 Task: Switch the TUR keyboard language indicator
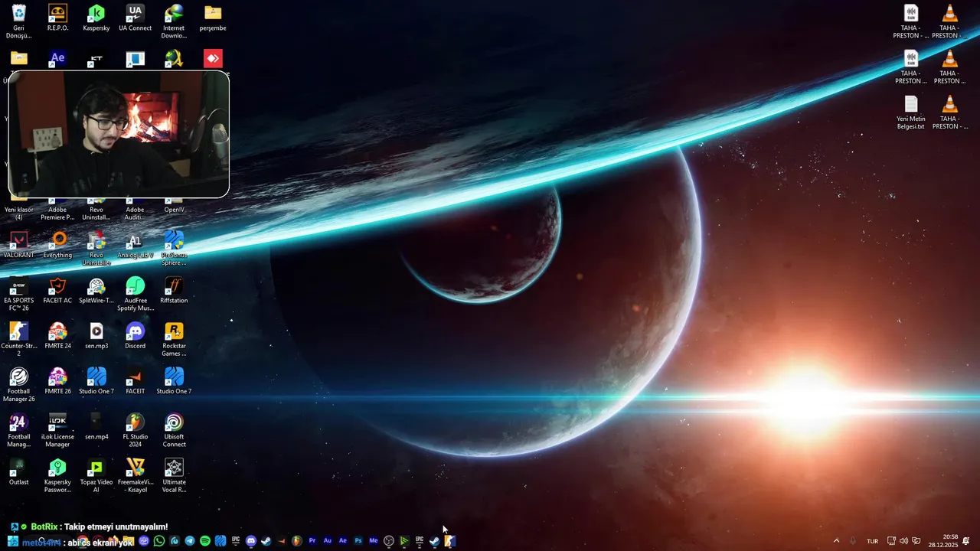pos(872,541)
